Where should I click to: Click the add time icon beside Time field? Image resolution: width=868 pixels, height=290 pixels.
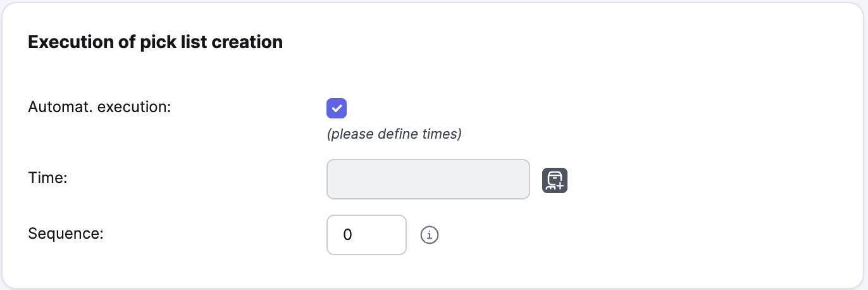pos(555,180)
